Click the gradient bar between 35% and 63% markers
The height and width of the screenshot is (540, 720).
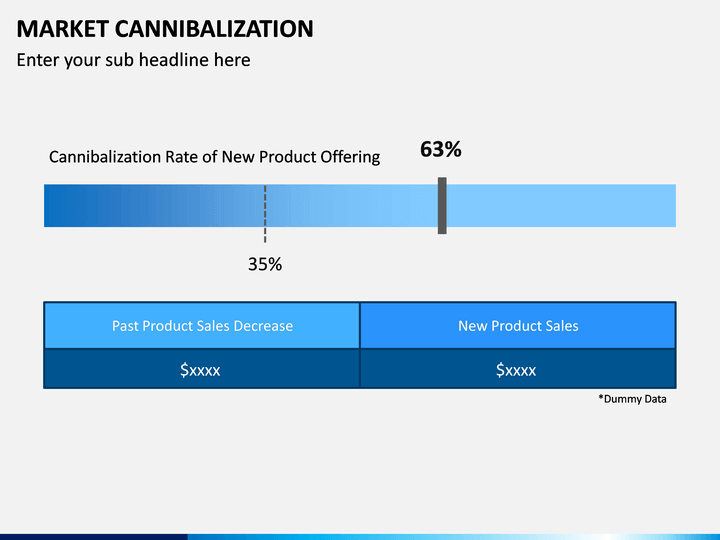point(352,205)
